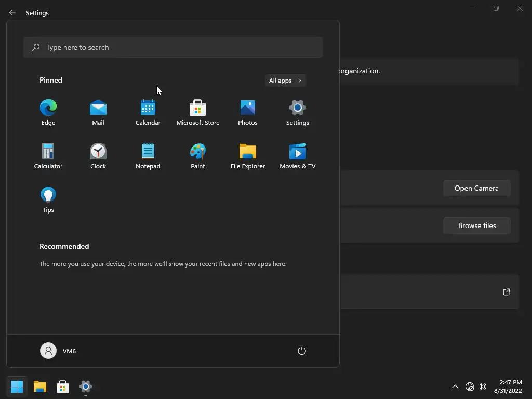
Task: Open Edge from pinned apps
Action: pos(48,113)
